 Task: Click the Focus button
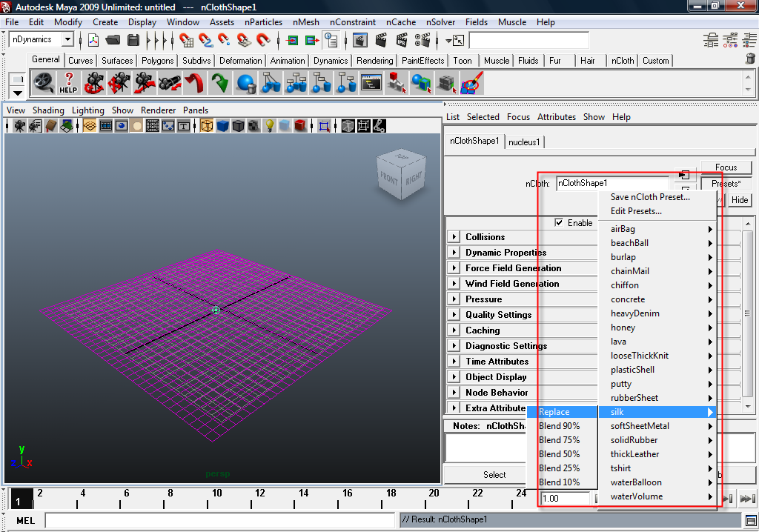click(726, 167)
